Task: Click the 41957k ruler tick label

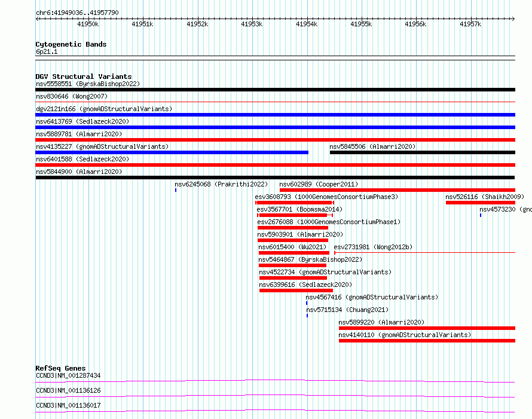Action: (470, 24)
